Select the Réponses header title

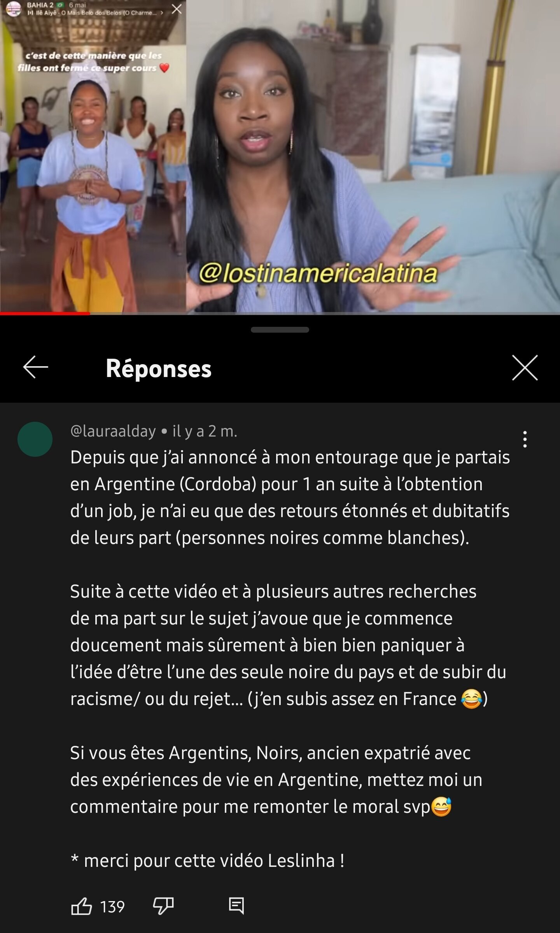pyautogui.click(x=159, y=368)
